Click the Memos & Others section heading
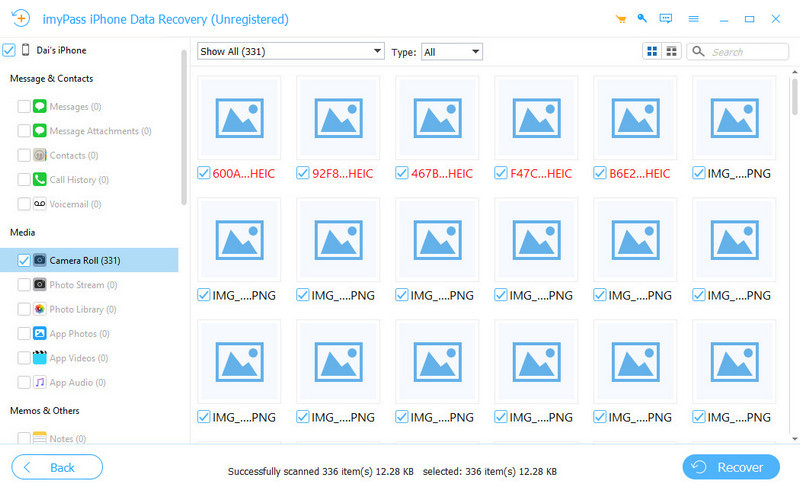Image resolution: width=800 pixels, height=491 pixels. [45, 410]
